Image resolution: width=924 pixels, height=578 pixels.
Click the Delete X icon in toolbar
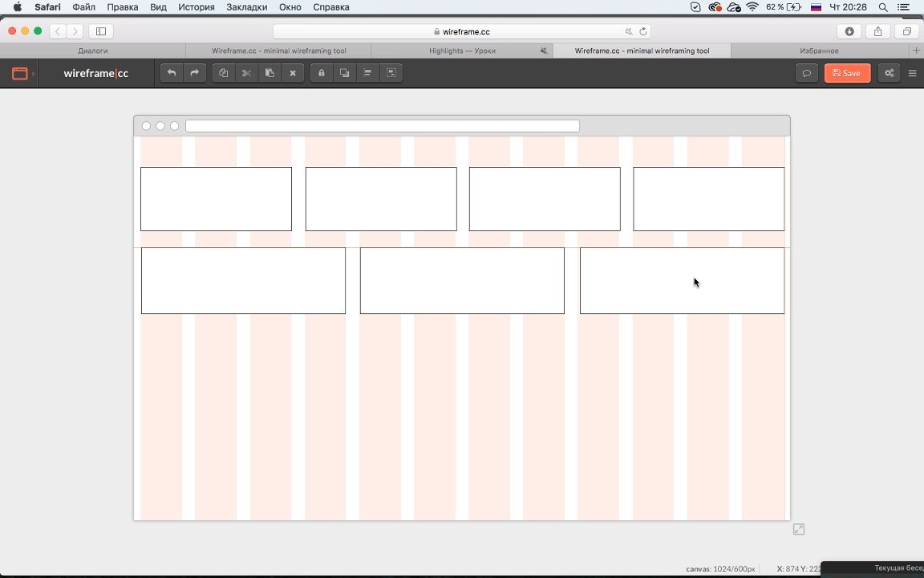pyautogui.click(x=292, y=73)
